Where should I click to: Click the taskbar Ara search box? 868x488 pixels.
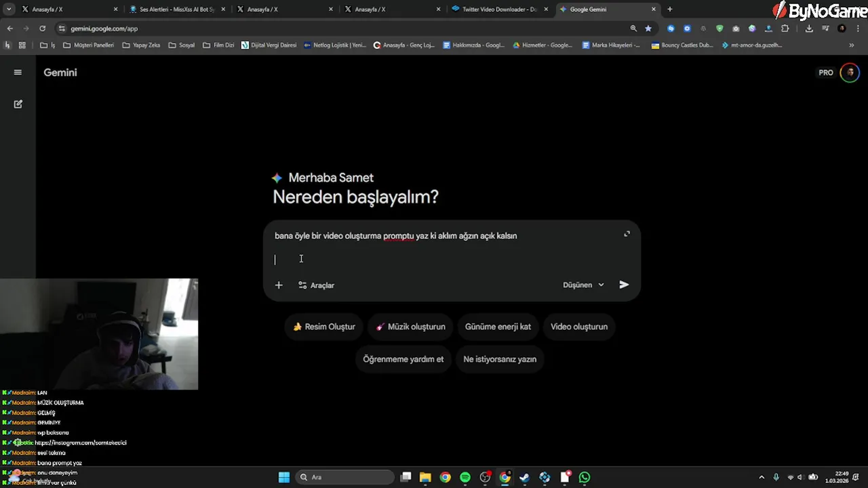(x=345, y=477)
